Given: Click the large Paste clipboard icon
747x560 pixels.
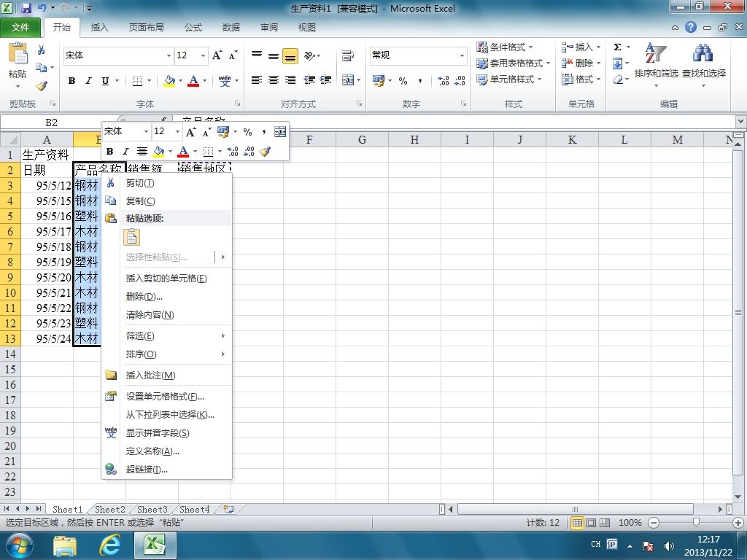Looking at the screenshot, I should (x=18, y=53).
